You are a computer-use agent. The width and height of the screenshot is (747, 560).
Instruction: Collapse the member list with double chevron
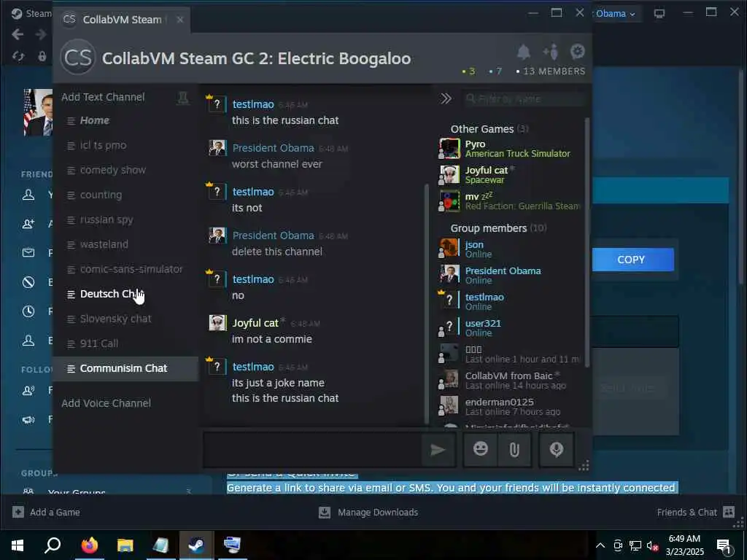pos(446,98)
